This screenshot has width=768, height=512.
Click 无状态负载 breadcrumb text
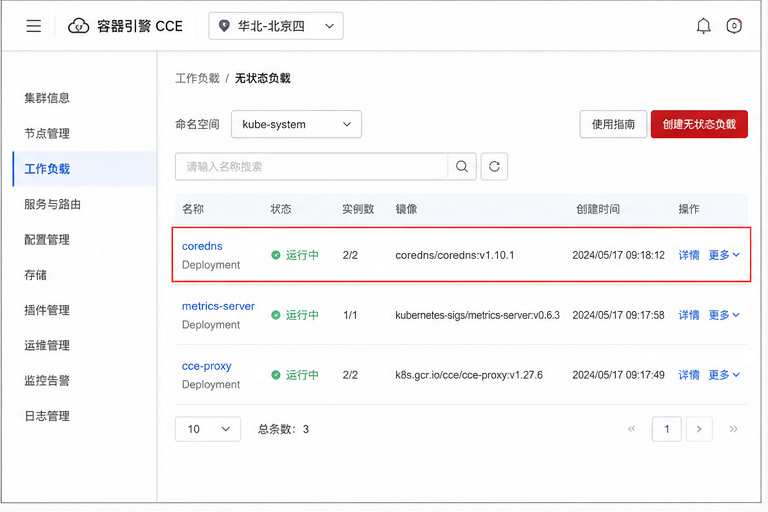coord(263,78)
